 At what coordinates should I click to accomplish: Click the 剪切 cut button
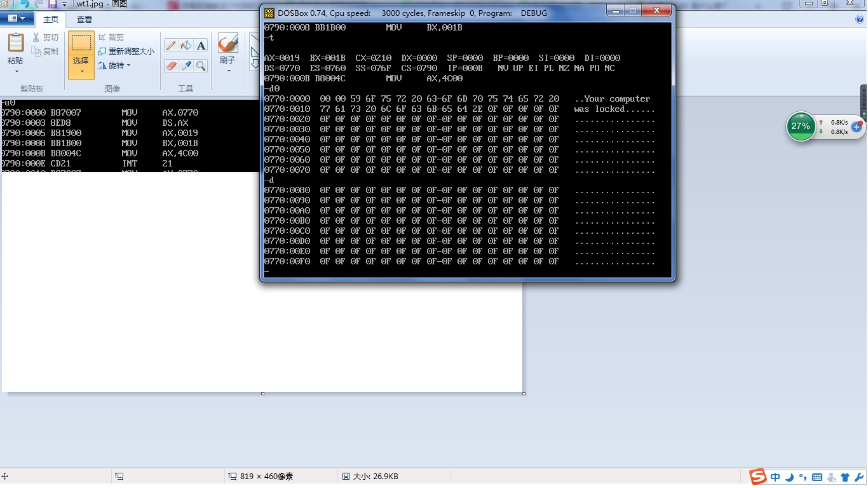click(45, 37)
